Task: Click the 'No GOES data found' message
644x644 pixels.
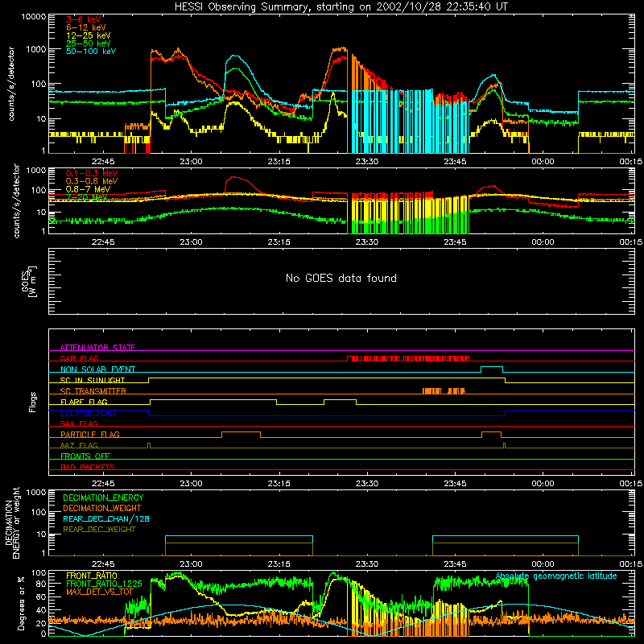Action: [341, 278]
